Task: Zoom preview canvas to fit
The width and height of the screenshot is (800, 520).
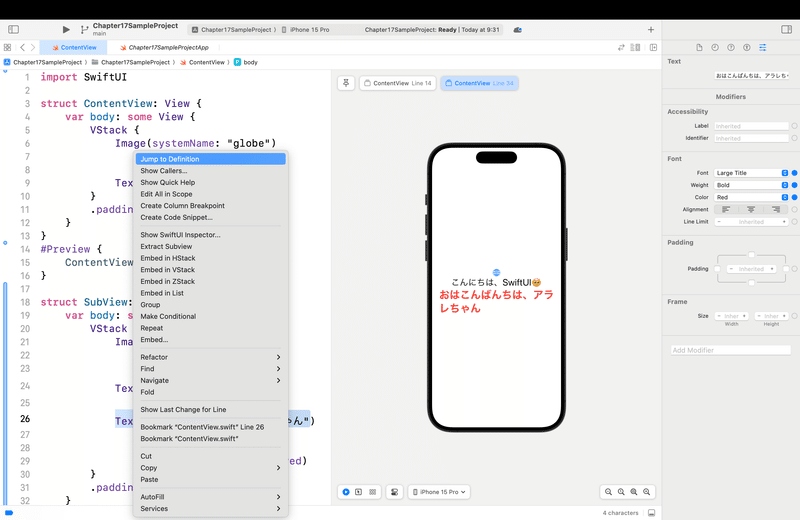Action: tap(634, 492)
